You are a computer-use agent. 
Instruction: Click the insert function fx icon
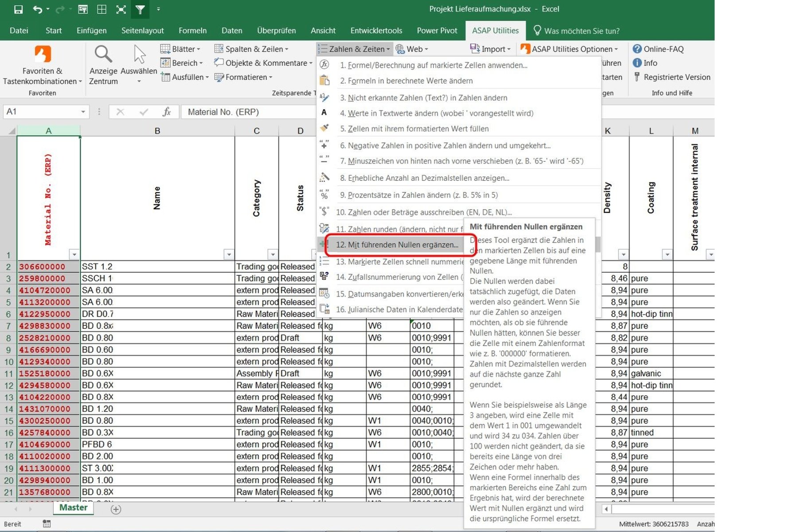[167, 112]
